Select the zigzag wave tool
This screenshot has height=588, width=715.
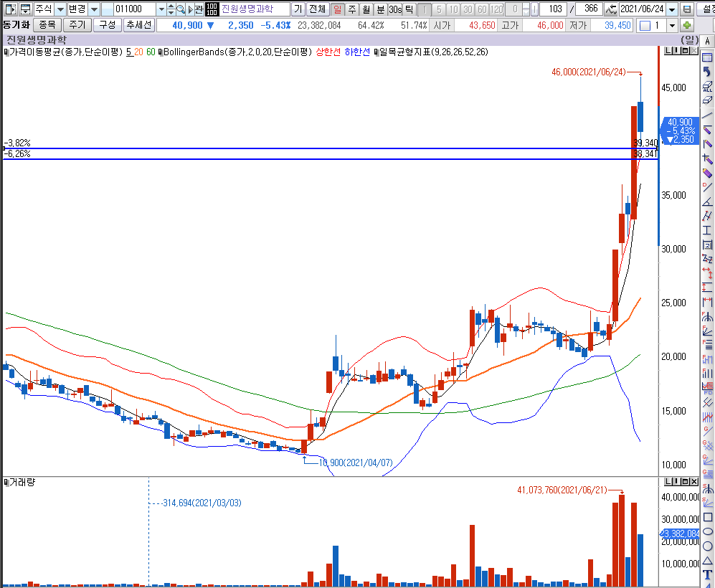707,259
